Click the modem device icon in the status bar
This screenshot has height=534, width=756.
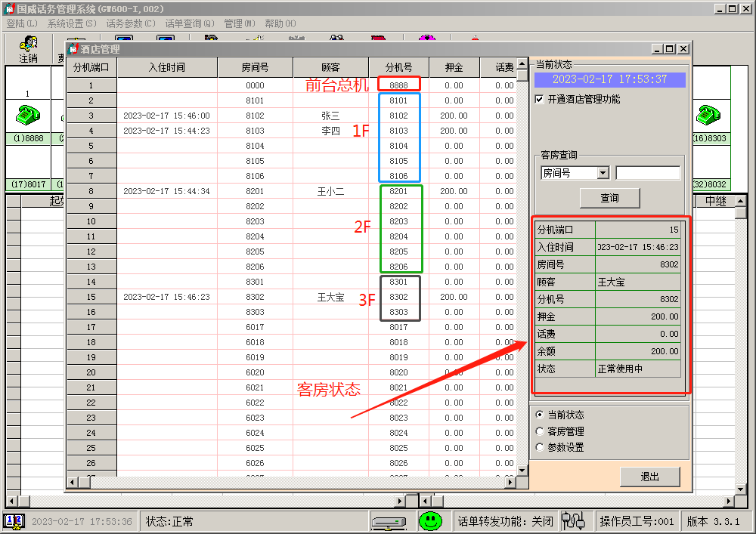[x=387, y=520]
